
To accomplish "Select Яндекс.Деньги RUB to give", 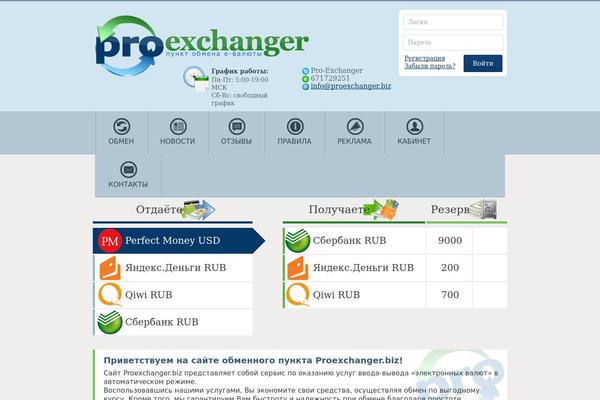I will 173,268.
